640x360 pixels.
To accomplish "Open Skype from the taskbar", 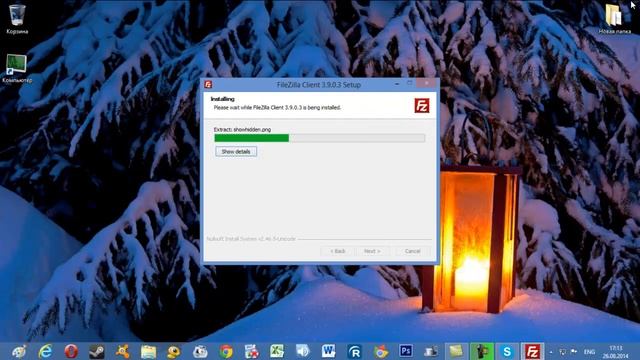I will click(507, 351).
